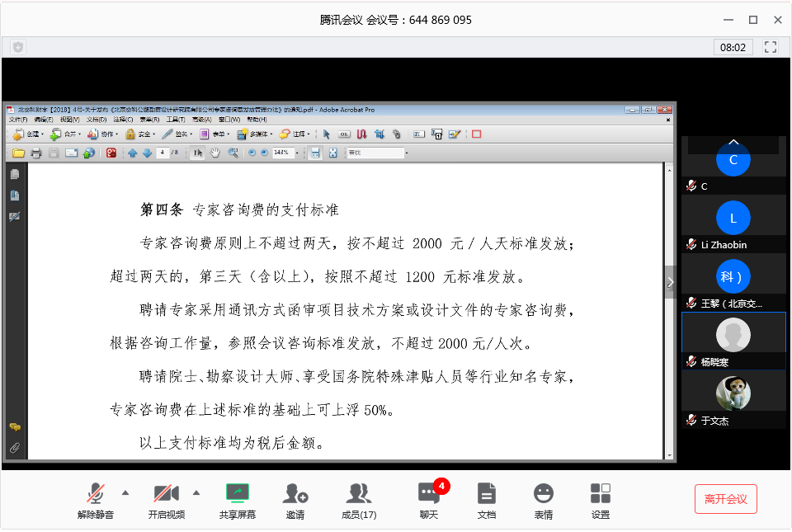Click the 08:02 meeting timer
792x532 pixels.
point(733,48)
